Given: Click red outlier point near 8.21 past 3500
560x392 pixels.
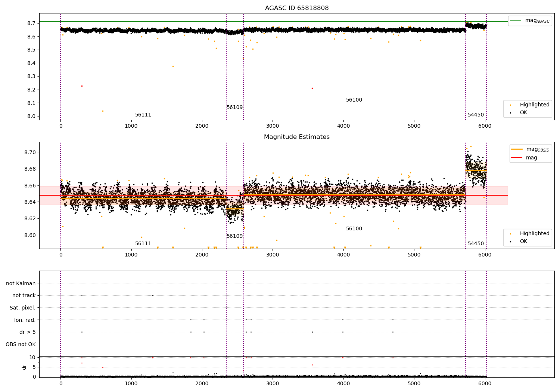Looking at the screenshot, I should coord(312,88).
